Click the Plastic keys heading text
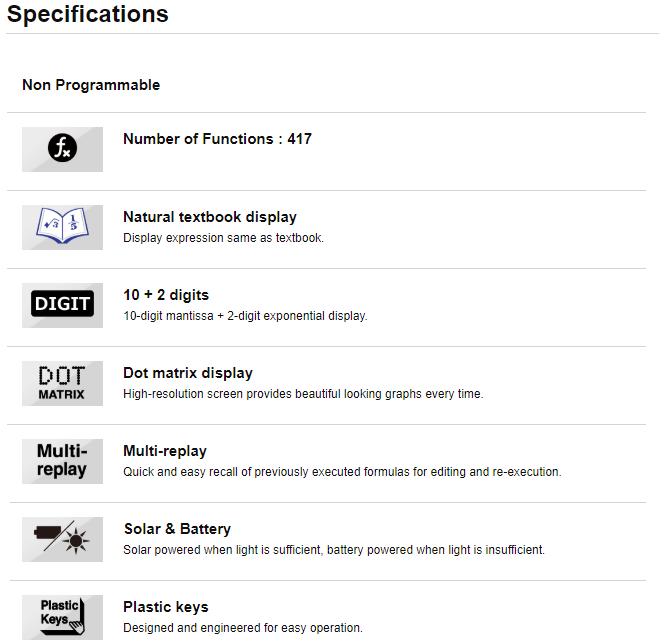 click(x=166, y=607)
